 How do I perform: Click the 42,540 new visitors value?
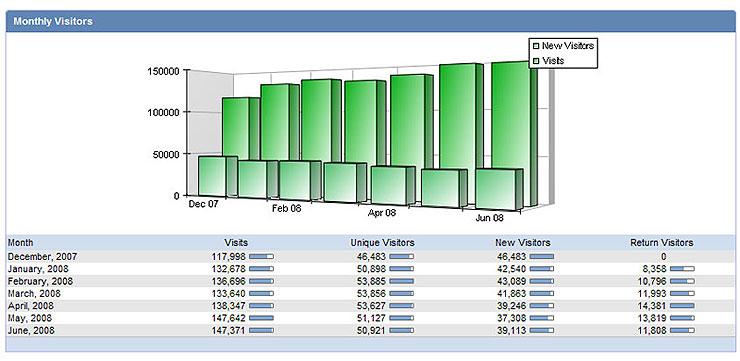coord(512,269)
